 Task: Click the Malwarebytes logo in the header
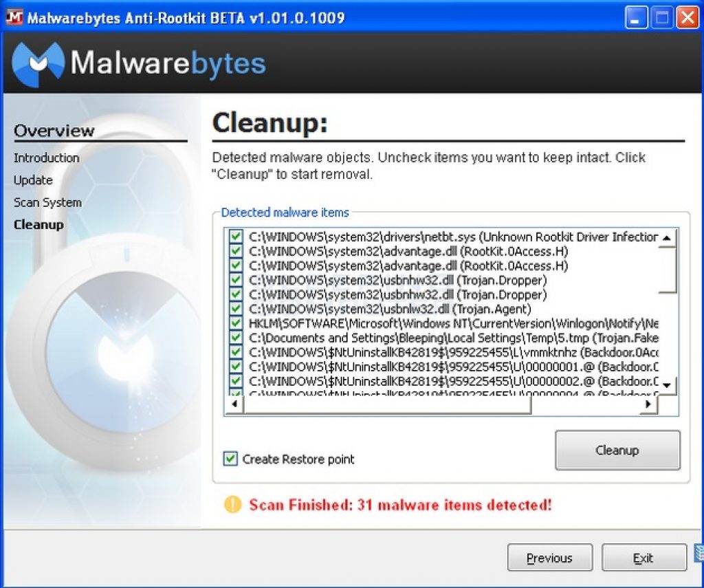click(139, 64)
